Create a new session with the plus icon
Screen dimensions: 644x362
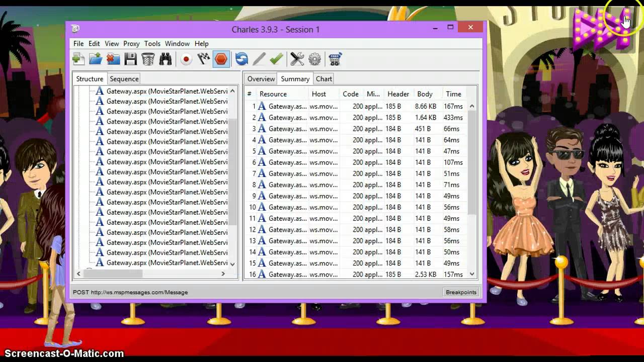coord(78,59)
